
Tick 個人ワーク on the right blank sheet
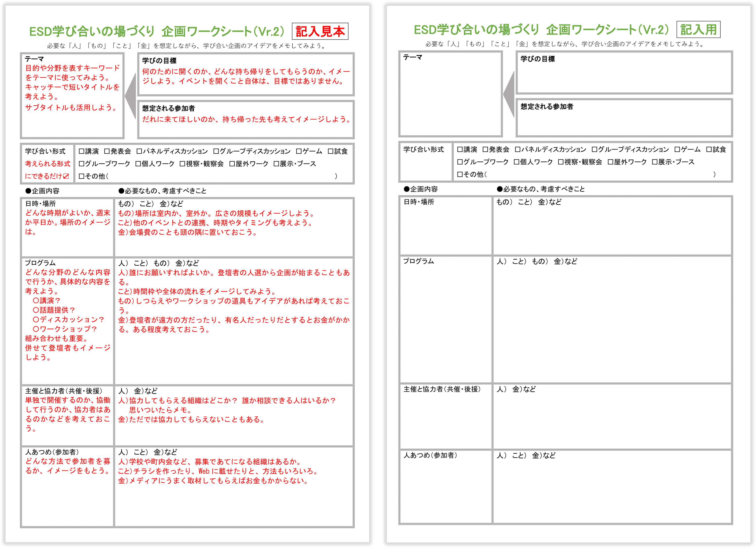click(x=516, y=162)
